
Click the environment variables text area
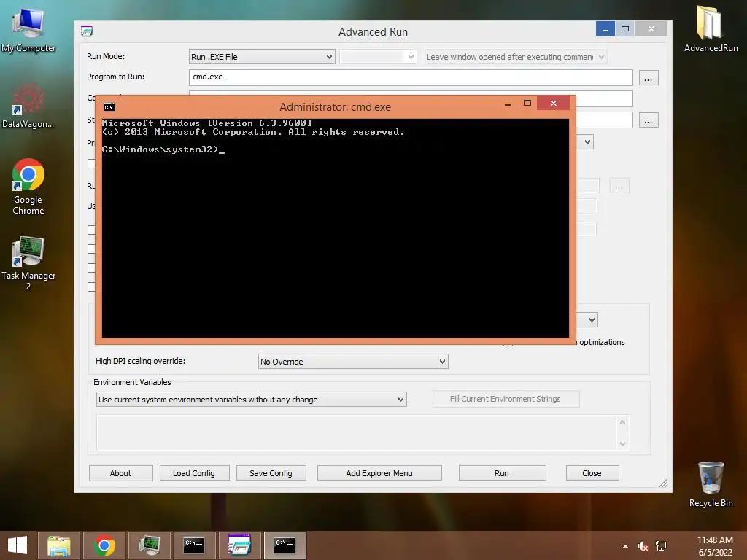363,432
